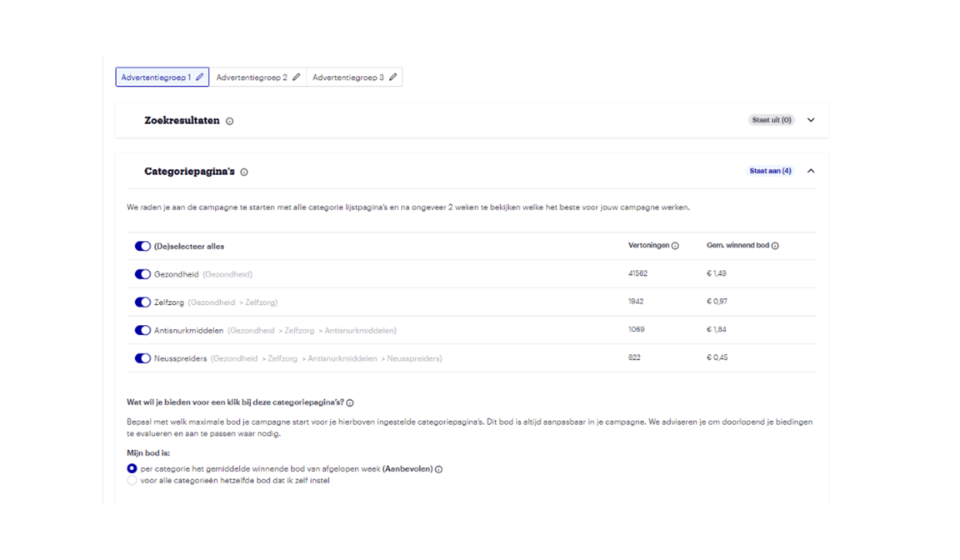
Task: Turn off the Zelfzorg toggle
Action: (142, 302)
